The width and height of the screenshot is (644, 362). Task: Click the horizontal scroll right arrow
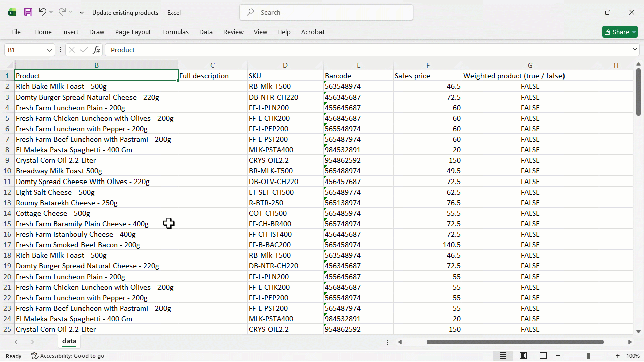(x=630, y=342)
